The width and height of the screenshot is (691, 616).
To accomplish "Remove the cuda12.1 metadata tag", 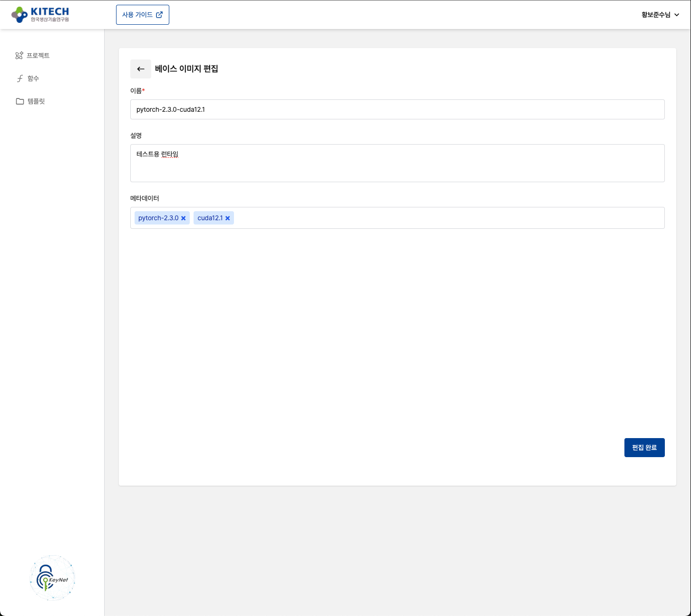I will pos(228,218).
